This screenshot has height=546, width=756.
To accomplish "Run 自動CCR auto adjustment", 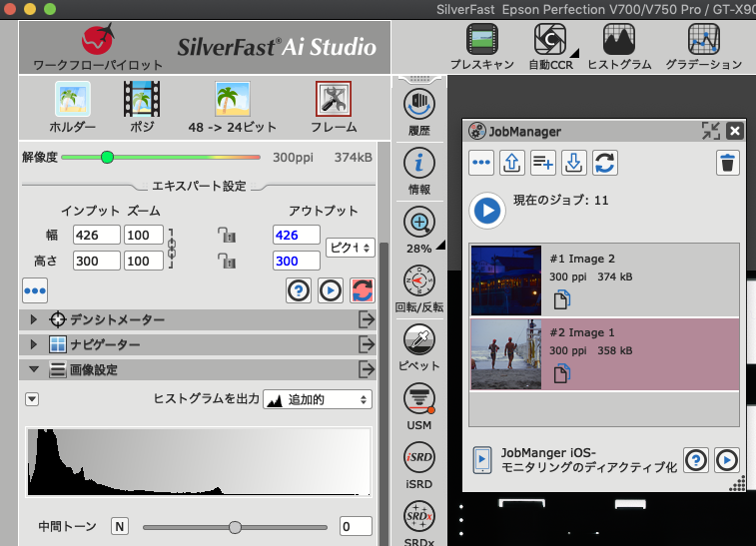I will point(550,47).
